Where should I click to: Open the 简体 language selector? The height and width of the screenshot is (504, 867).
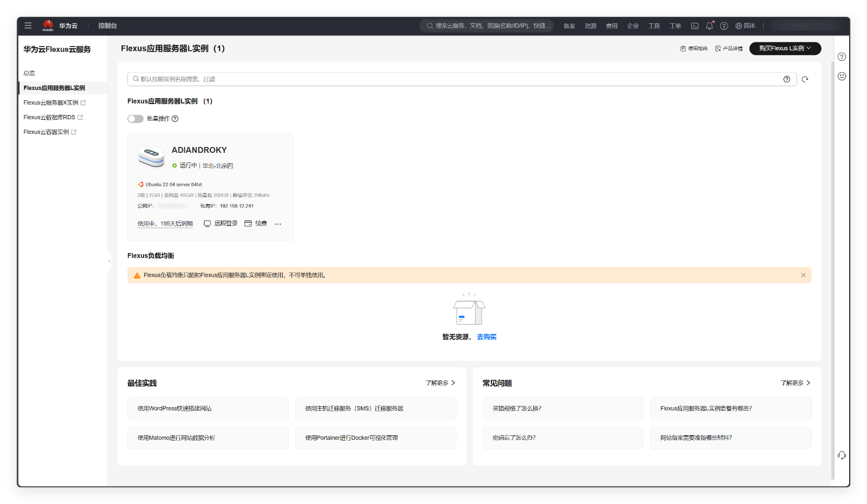tap(745, 25)
